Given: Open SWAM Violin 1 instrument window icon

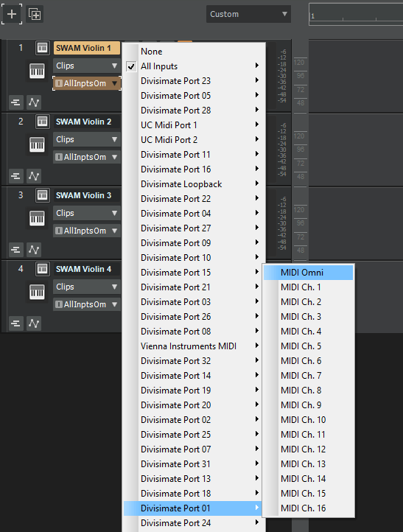Looking at the screenshot, I should (43, 48).
